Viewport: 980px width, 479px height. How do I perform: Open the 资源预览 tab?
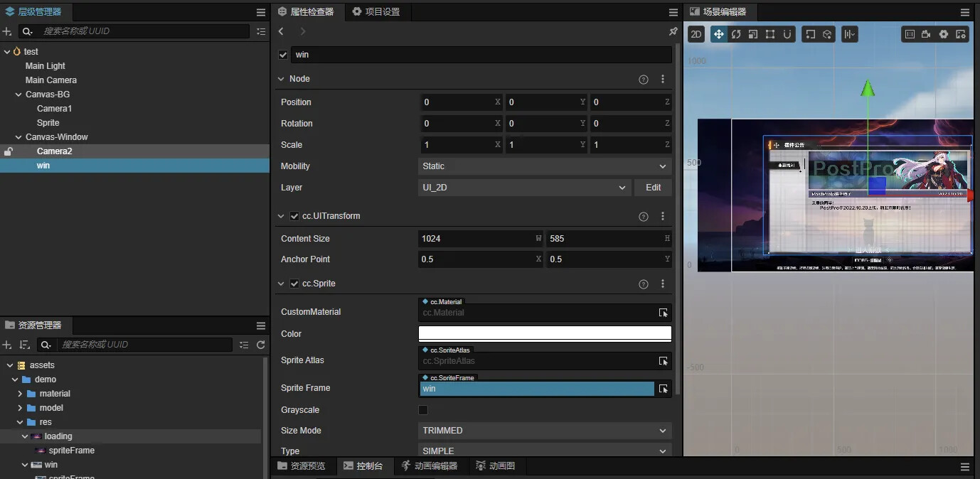(302, 466)
